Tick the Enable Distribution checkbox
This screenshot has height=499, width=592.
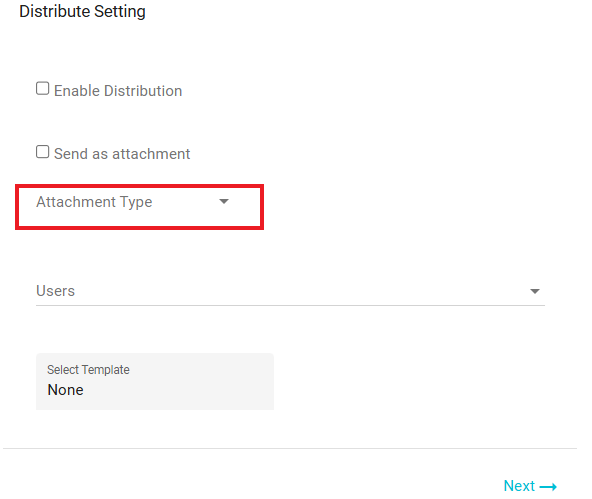[x=42, y=88]
